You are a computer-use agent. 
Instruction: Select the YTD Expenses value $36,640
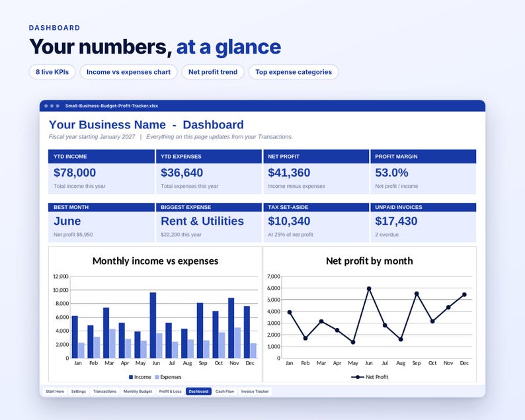tap(182, 173)
